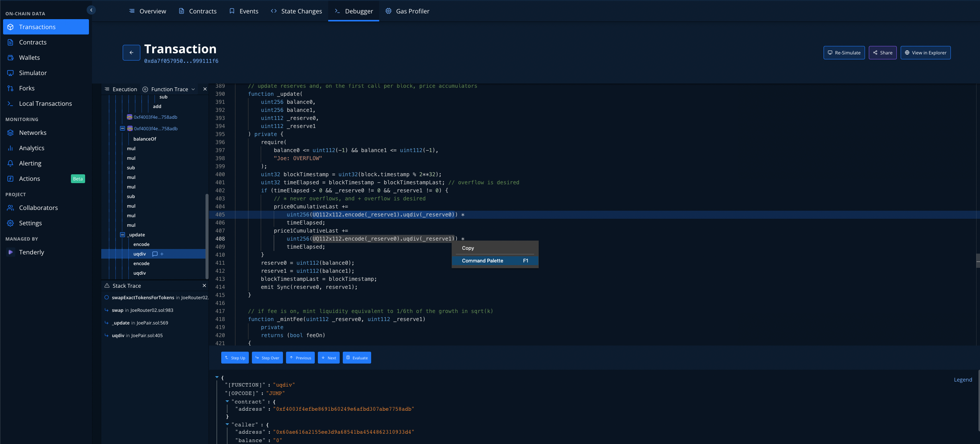The width and height of the screenshot is (980, 444).
Task: Select balanceOf in function trace
Action: coord(145,139)
